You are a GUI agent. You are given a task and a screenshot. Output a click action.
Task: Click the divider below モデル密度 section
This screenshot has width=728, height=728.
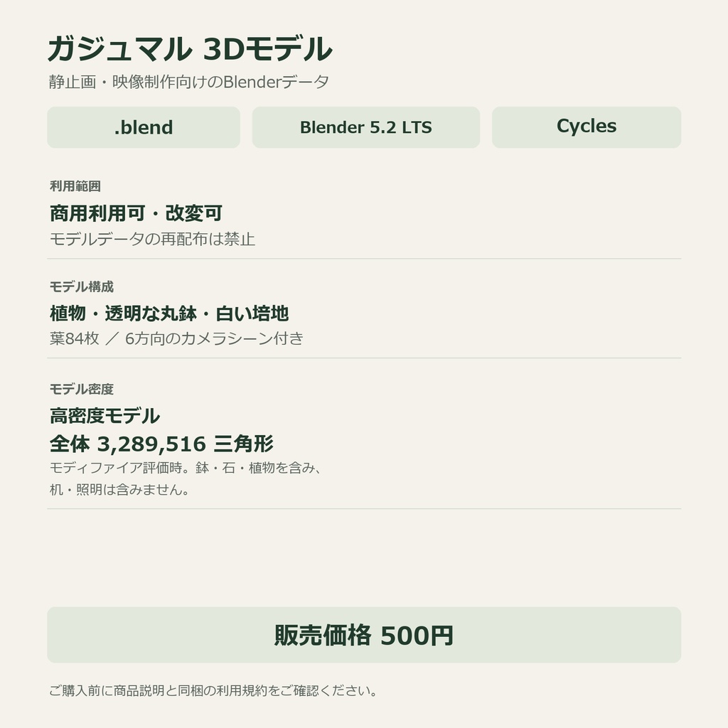(364, 509)
